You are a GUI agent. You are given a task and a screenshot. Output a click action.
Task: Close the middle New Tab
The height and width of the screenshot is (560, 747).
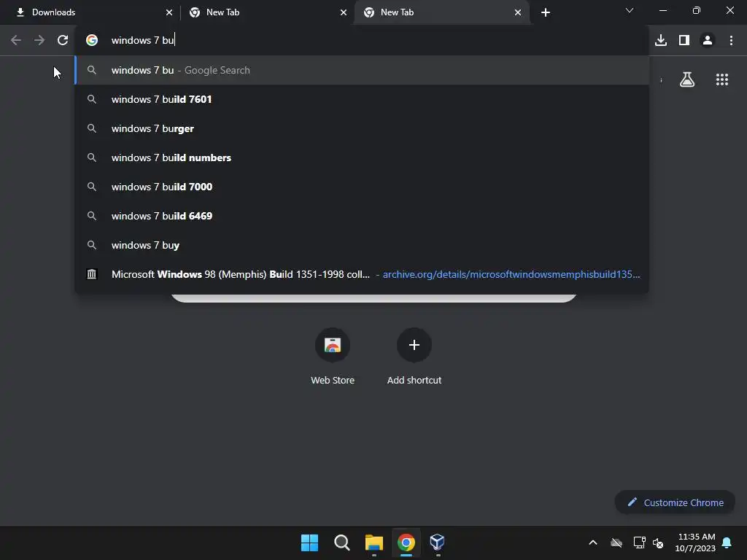click(344, 12)
